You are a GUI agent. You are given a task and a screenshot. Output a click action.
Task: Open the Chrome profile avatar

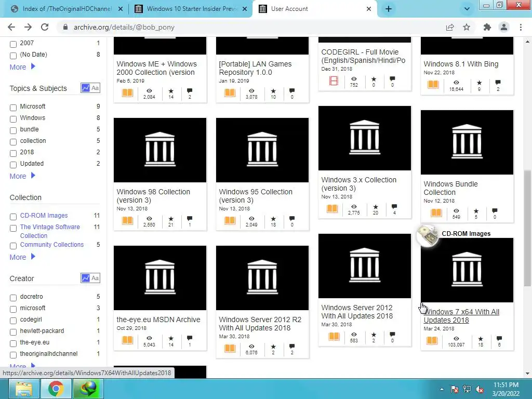coord(504,27)
